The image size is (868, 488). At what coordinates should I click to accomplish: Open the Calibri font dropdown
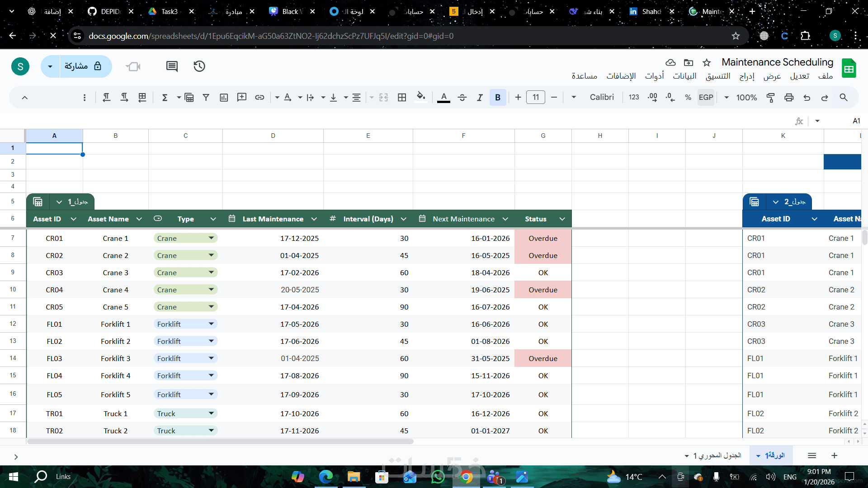click(601, 97)
